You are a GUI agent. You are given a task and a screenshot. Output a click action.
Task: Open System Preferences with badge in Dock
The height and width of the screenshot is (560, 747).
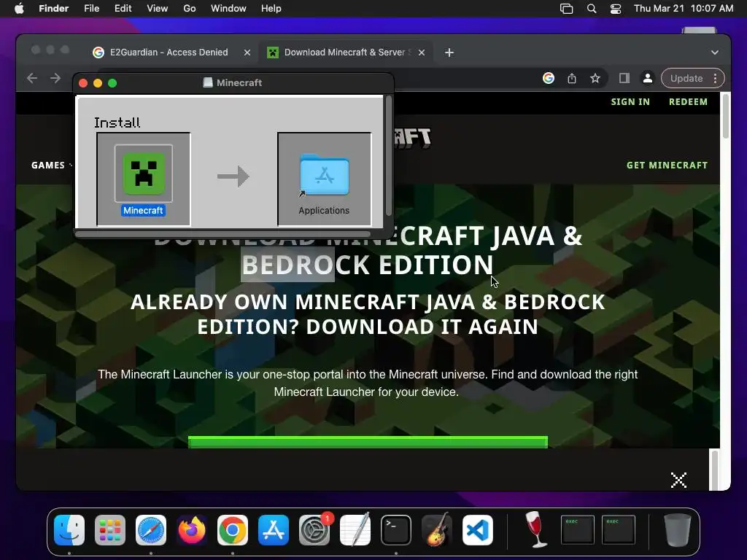314,530
